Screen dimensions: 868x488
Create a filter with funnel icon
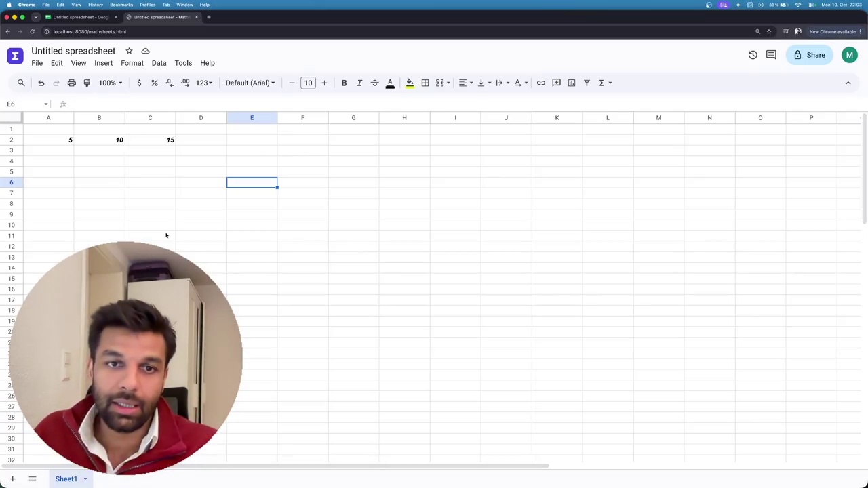coord(587,83)
